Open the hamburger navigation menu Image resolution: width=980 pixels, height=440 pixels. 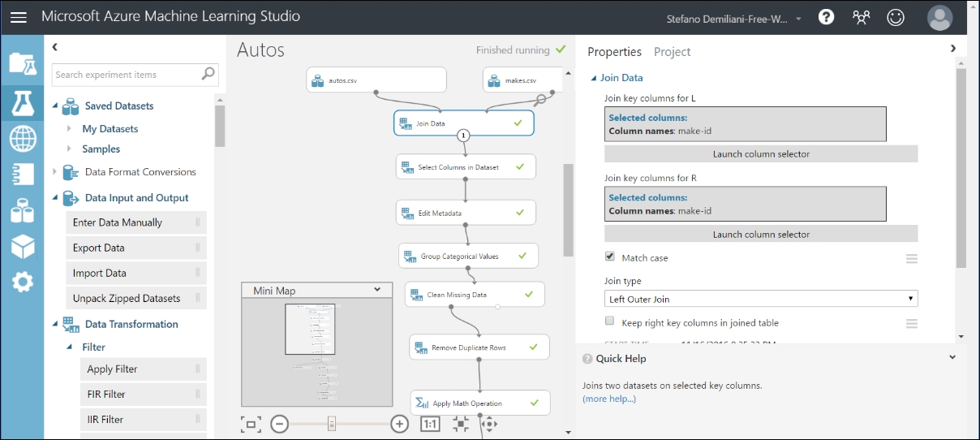[x=19, y=17]
